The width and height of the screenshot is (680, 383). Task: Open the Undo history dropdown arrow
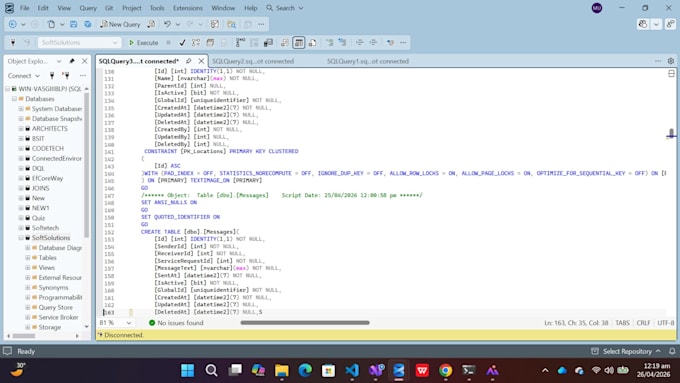click(178, 24)
